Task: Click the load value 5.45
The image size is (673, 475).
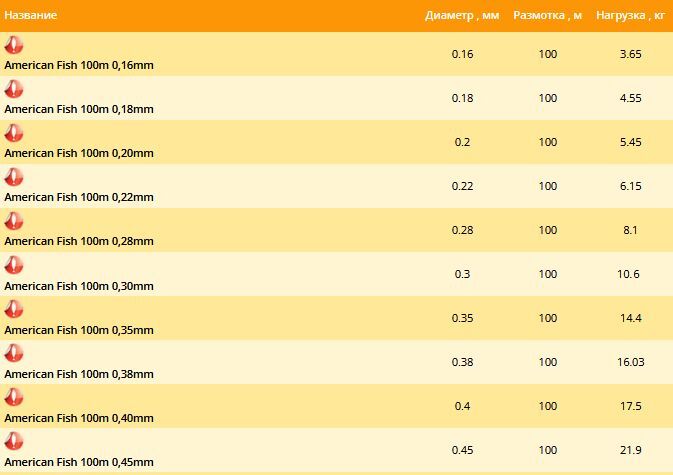Action: point(631,142)
